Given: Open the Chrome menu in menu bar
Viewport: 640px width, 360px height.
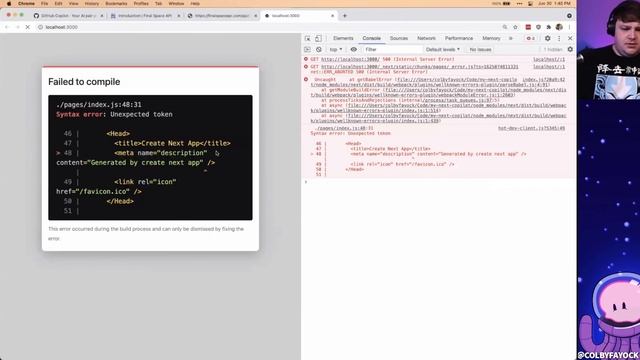Looking at the screenshot, I should pyautogui.click(x=26, y=3).
